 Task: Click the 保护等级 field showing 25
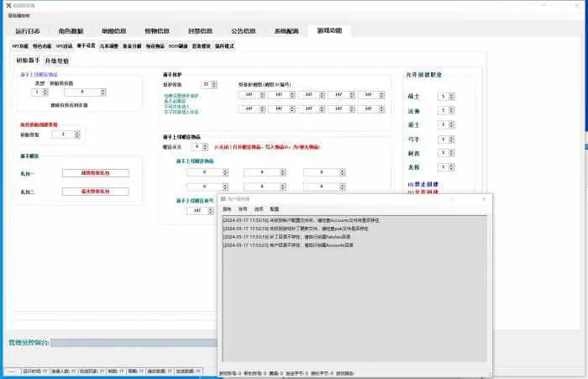click(206, 84)
